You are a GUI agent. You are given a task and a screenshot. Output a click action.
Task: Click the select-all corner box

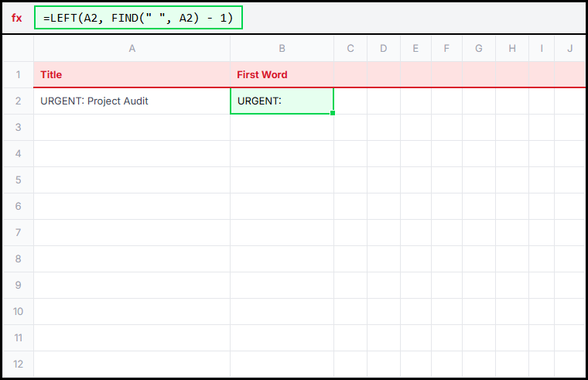(x=18, y=49)
